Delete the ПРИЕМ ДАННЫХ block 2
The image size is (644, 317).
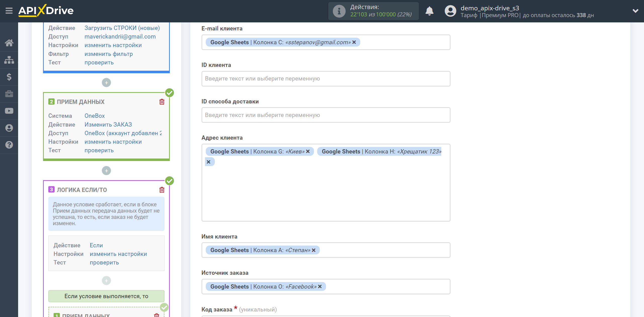click(x=162, y=102)
